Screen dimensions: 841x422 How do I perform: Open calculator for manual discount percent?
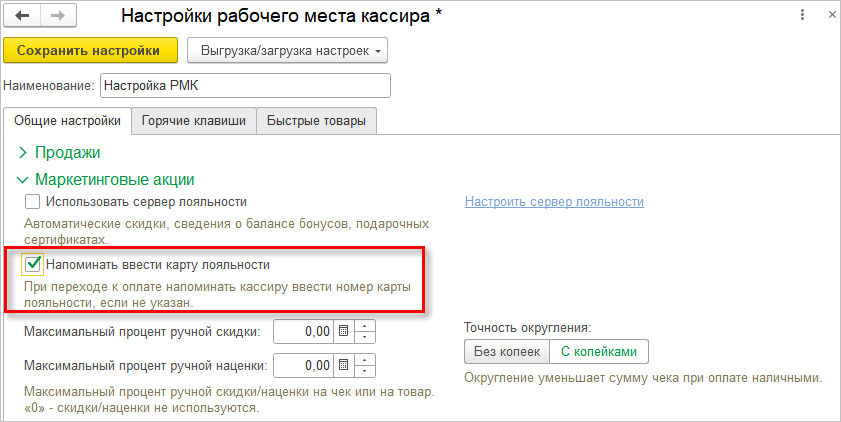tap(344, 331)
